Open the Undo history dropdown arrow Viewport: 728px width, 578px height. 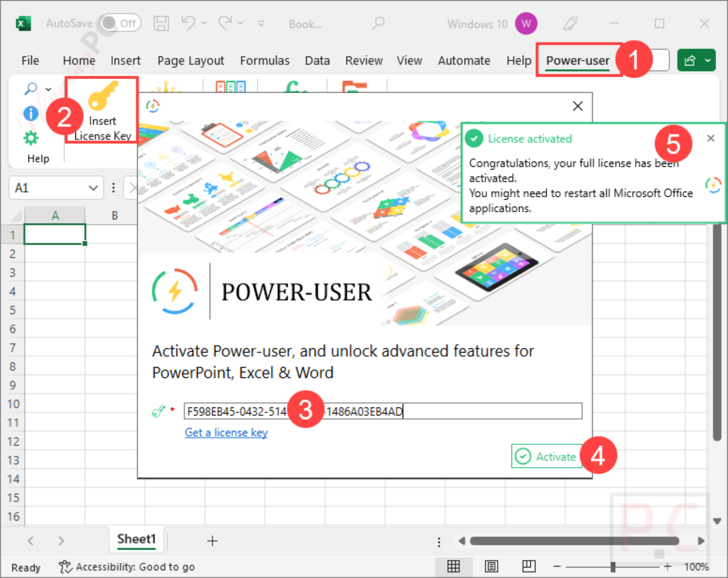point(204,23)
